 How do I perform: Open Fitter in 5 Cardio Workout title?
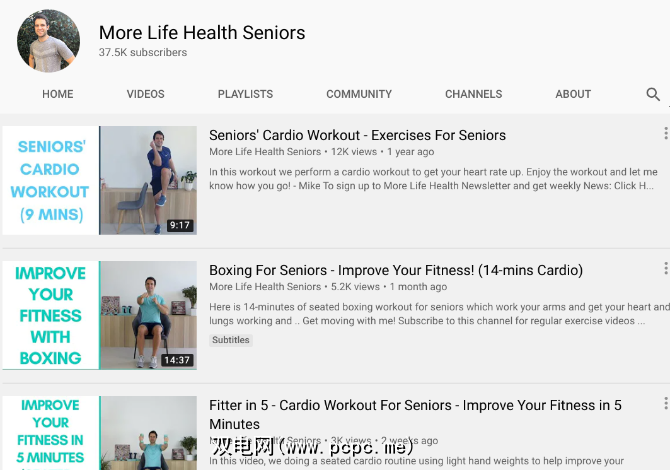(x=415, y=414)
